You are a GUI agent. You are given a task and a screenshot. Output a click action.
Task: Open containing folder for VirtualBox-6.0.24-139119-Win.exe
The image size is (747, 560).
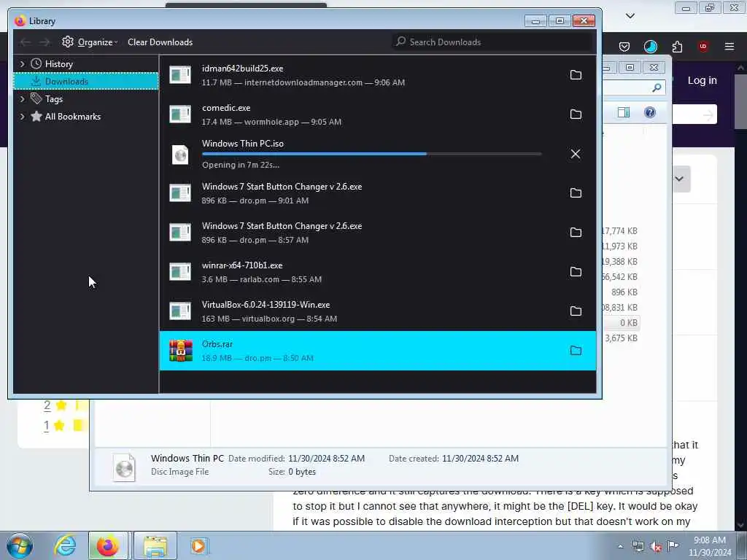click(576, 311)
